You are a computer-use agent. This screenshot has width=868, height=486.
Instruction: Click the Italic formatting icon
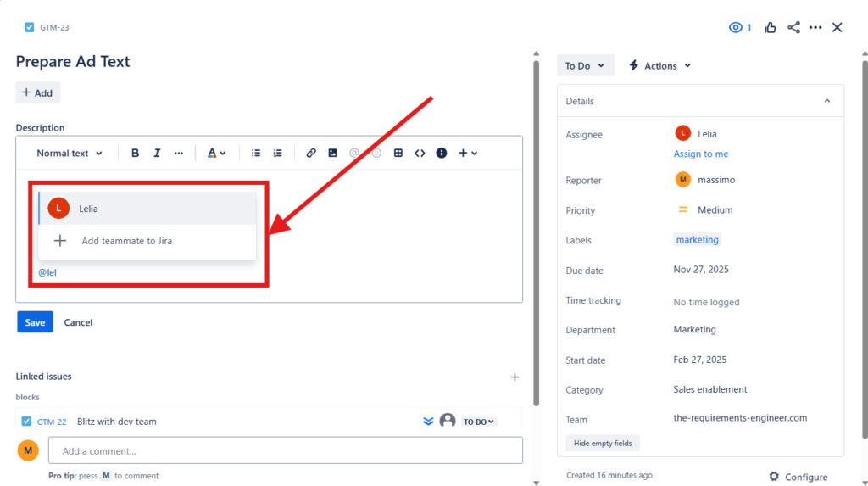(157, 154)
